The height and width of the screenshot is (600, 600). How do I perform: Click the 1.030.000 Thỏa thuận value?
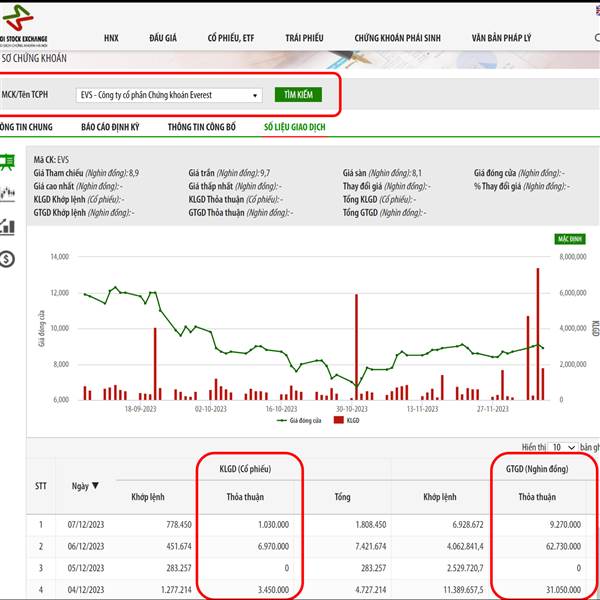coord(273,524)
